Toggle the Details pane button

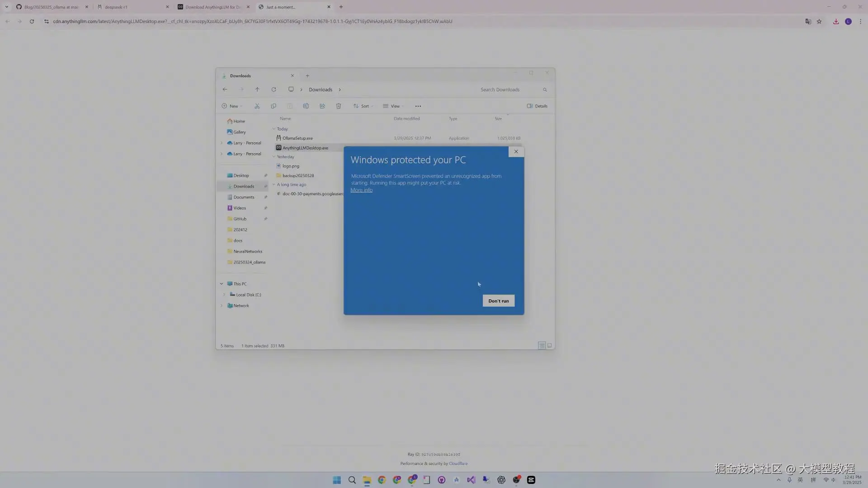pyautogui.click(x=537, y=106)
